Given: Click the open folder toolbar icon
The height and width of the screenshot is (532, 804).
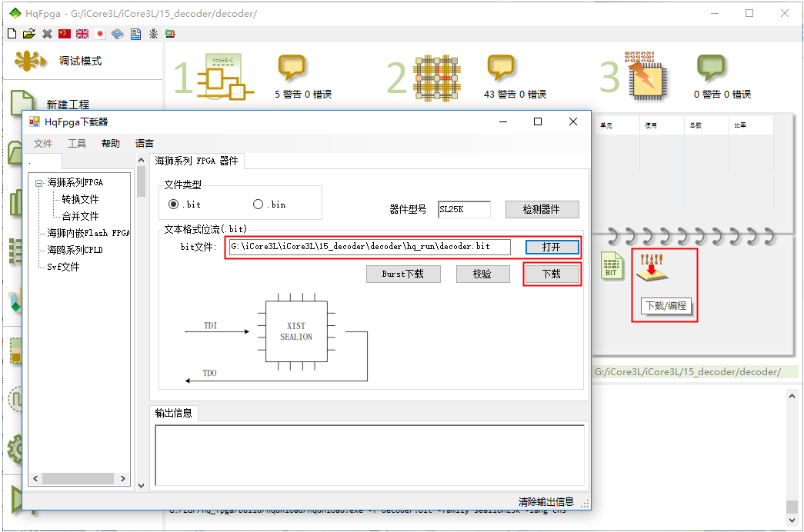Looking at the screenshot, I should pyautogui.click(x=29, y=34).
